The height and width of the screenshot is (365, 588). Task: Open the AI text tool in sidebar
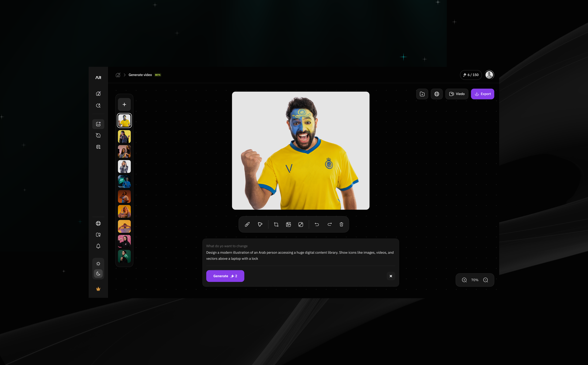[98, 147]
